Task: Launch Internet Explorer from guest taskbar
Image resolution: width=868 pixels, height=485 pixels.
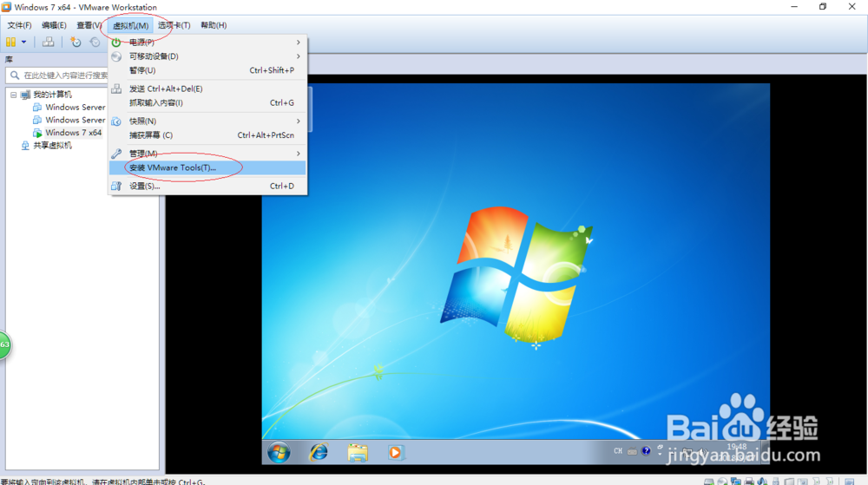Action: coord(319,452)
